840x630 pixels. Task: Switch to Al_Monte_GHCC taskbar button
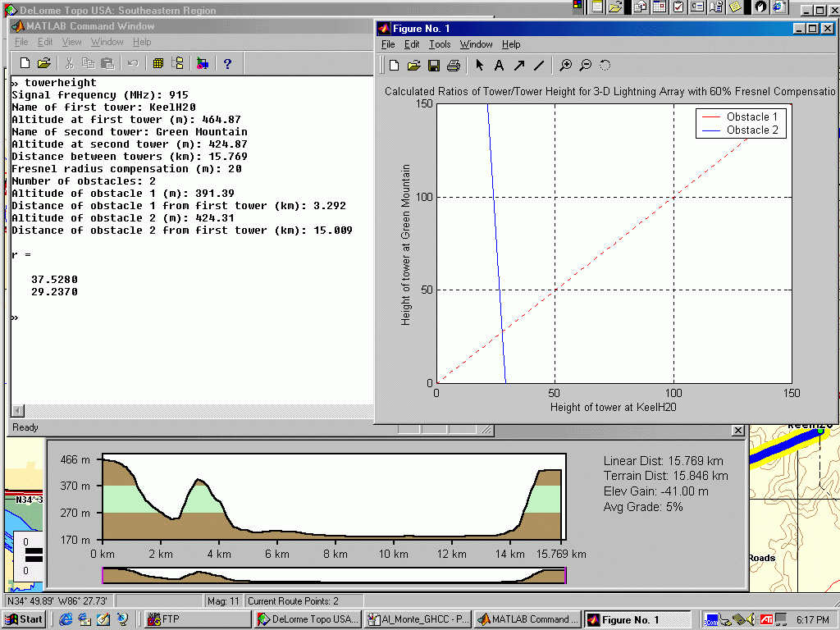click(418, 619)
